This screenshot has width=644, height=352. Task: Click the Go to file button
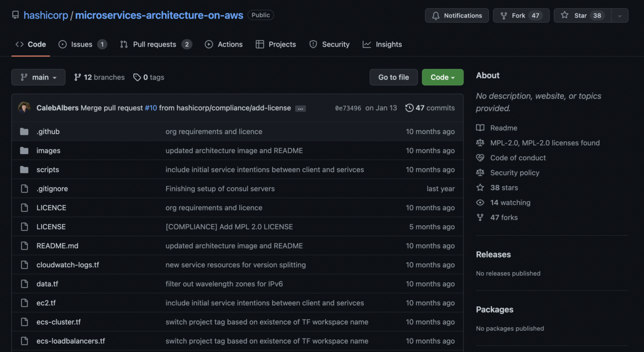[x=393, y=77]
